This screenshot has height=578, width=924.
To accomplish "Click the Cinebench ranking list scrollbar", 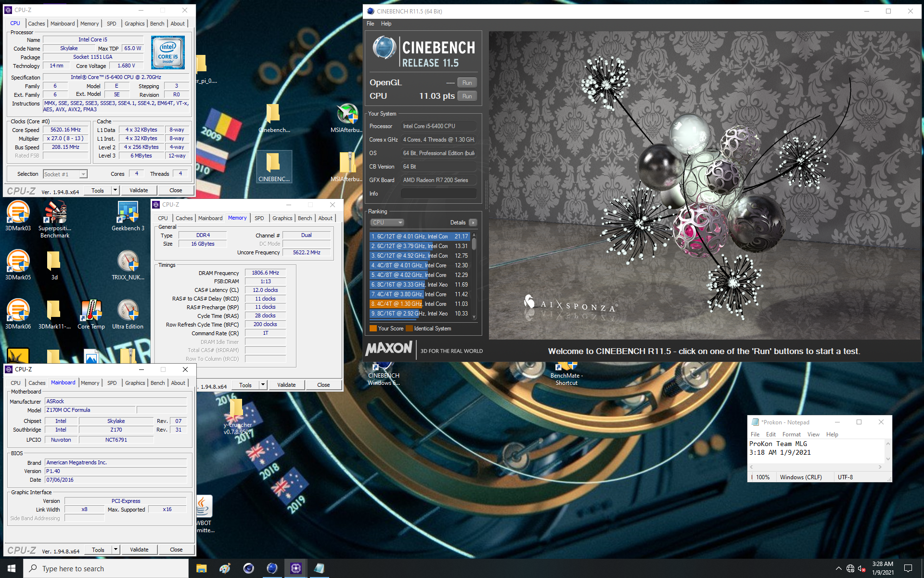I will click(474, 275).
